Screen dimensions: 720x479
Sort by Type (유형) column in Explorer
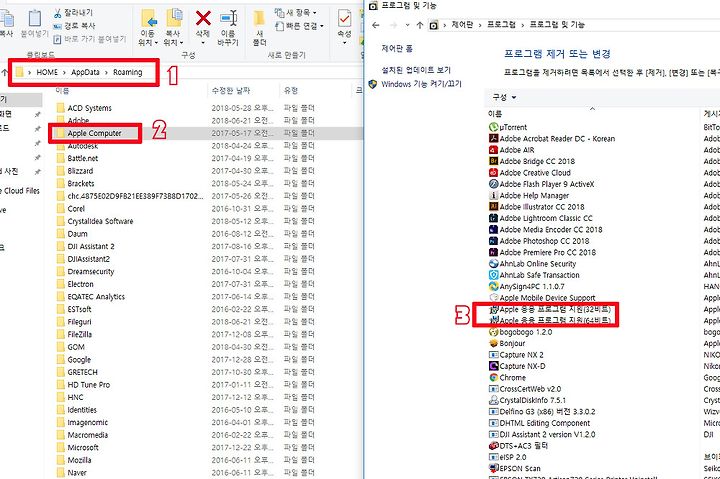[291, 90]
